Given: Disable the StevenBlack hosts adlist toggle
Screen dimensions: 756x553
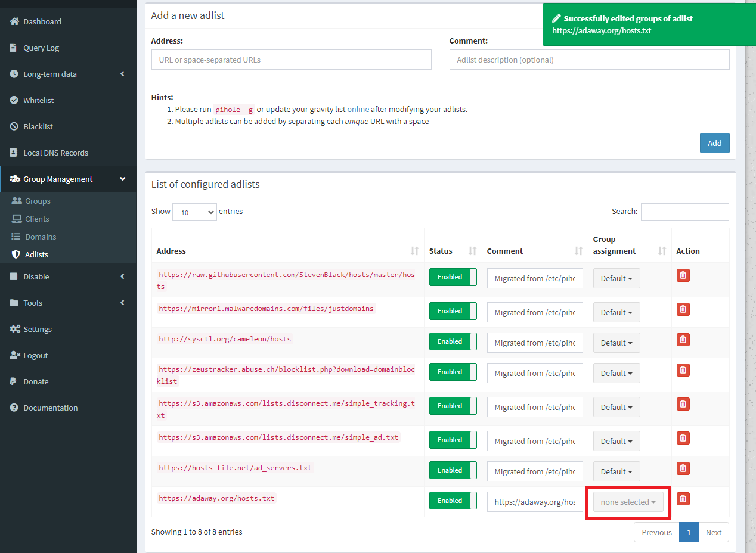Looking at the screenshot, I should point(453,276).
